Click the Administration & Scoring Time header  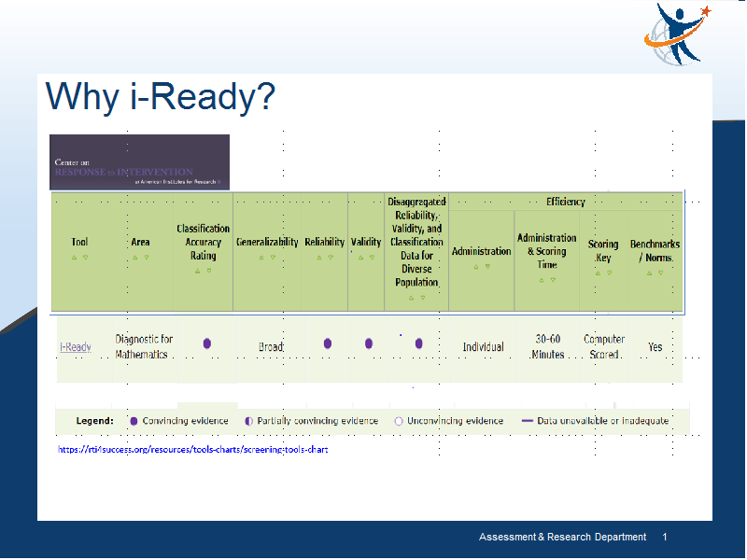tap(547, 251)
